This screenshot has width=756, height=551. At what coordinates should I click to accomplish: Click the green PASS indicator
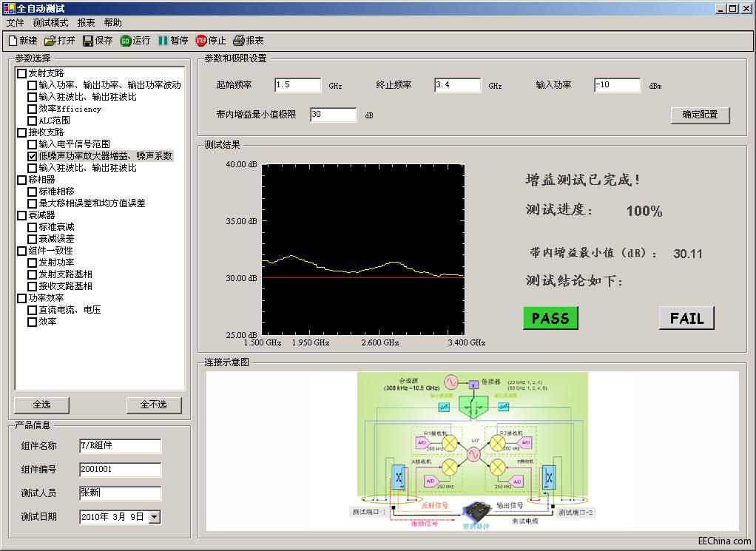coord(550,318)
